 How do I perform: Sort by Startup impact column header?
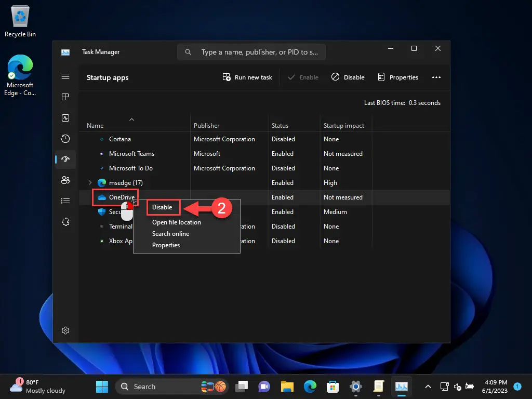tap(344, 126)
